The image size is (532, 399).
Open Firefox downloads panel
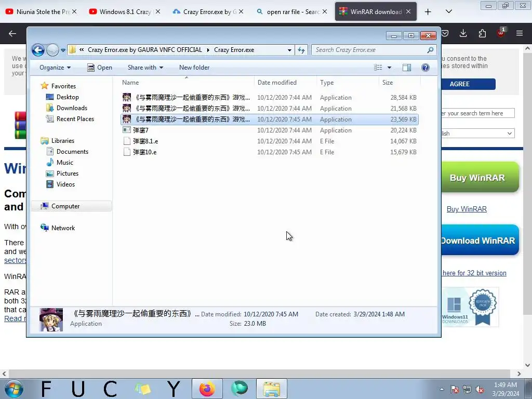pyautogui.click(x=463, y=33)
